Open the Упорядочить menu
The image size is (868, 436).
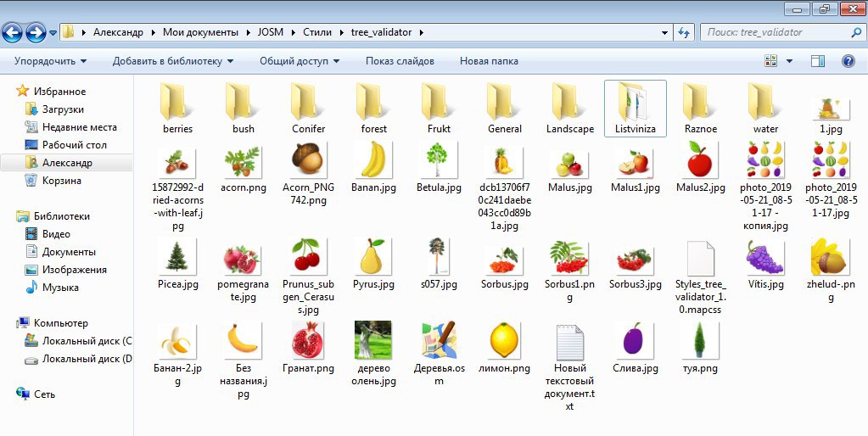(50, 61)
